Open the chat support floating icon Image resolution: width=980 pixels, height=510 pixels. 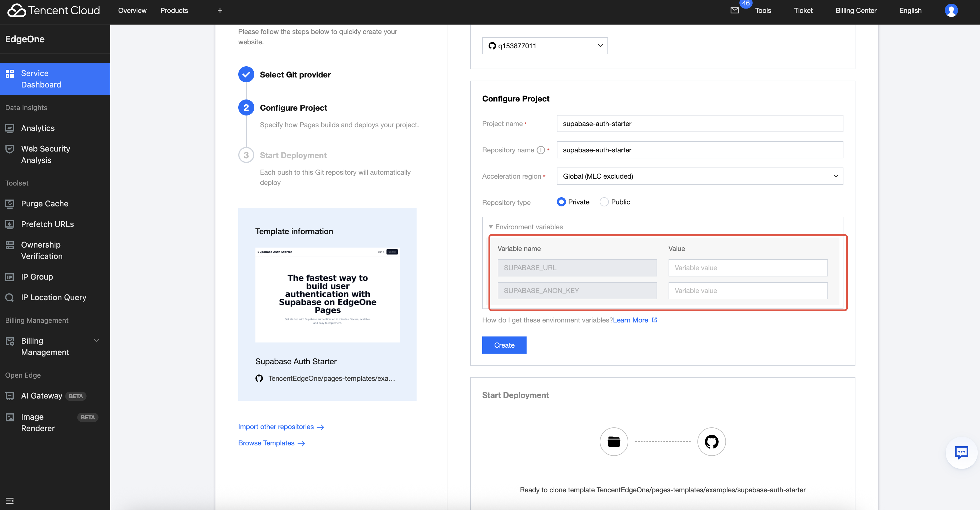pyautogui.click(x=961, y=453)
